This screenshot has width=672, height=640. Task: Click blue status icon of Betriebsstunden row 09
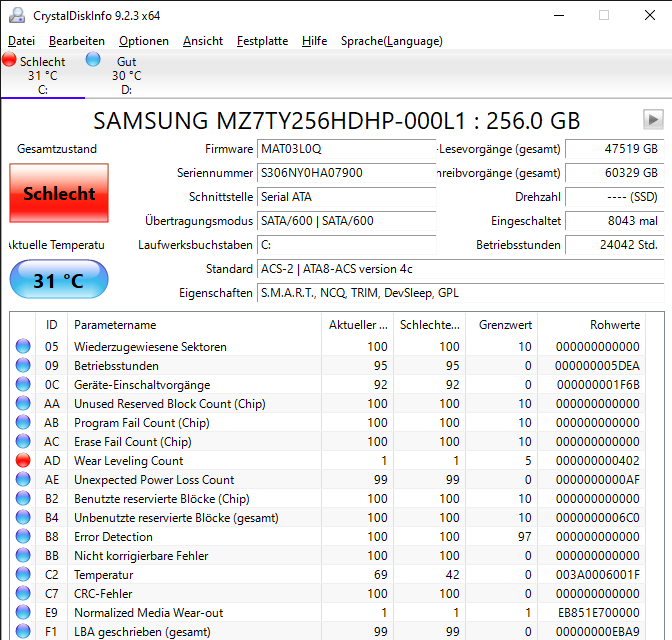tap(23, 365)
